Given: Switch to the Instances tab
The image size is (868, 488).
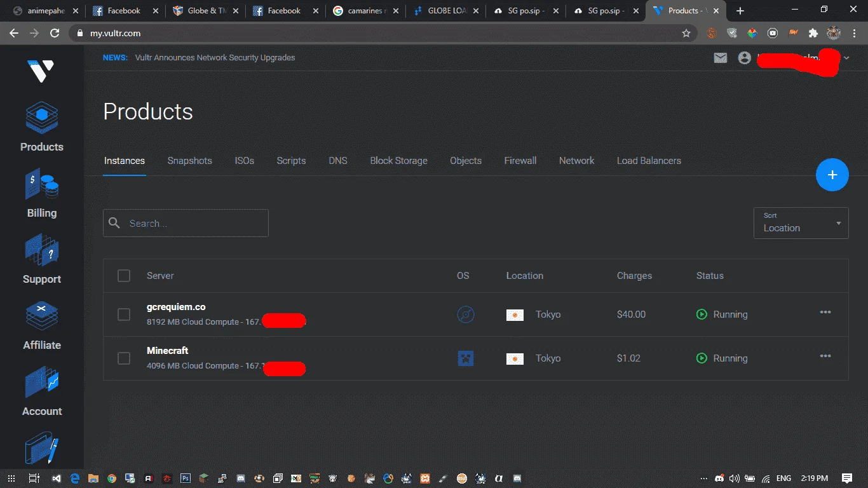Looking at the screenshot, I should coord(125,161).
